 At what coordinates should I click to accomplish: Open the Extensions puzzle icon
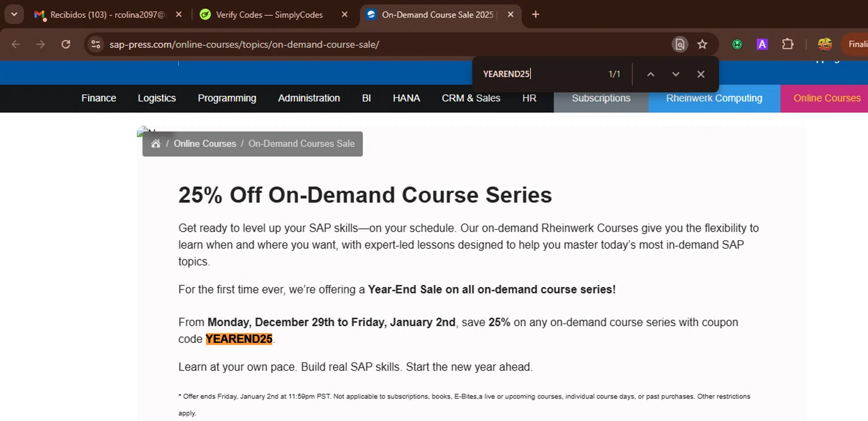click(788, 45)
